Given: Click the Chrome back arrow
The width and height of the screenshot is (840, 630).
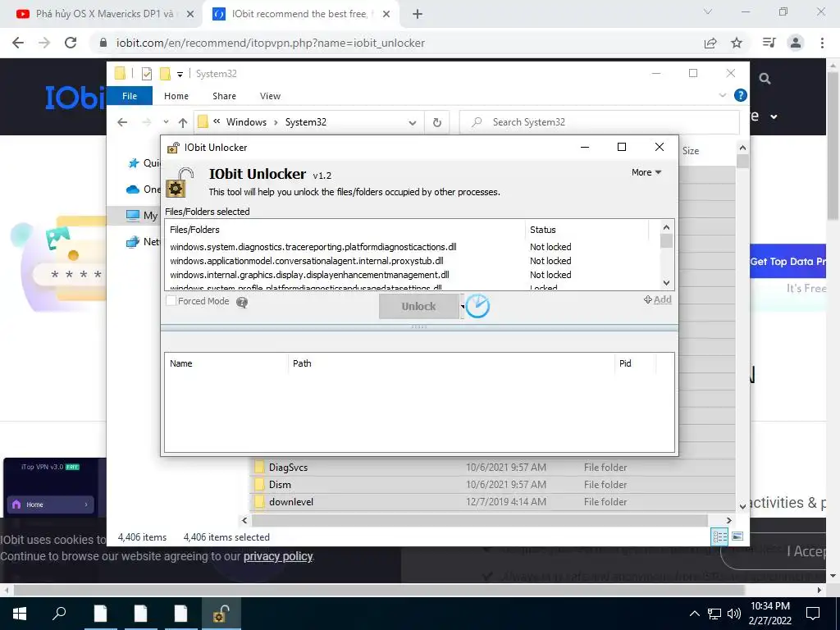Looking at the screenshot, I should click(18, 43).
